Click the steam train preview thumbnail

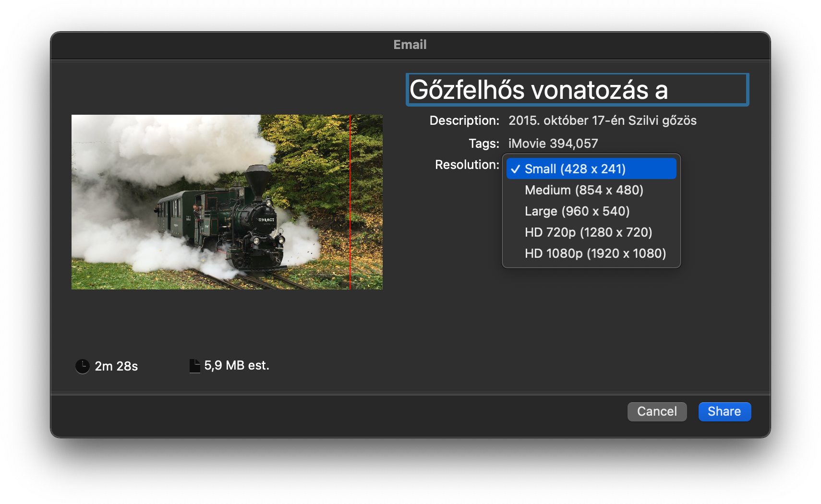(x=227, y=202)
